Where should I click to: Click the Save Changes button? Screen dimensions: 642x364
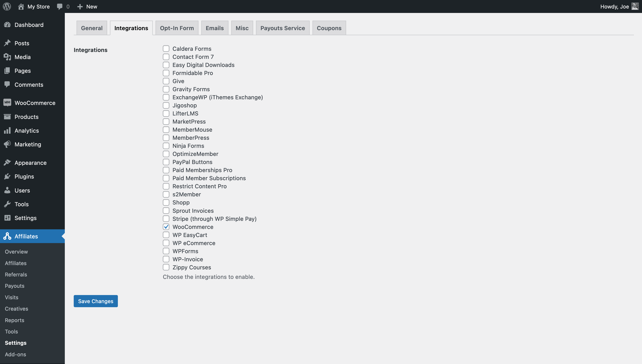coord(96,301)
